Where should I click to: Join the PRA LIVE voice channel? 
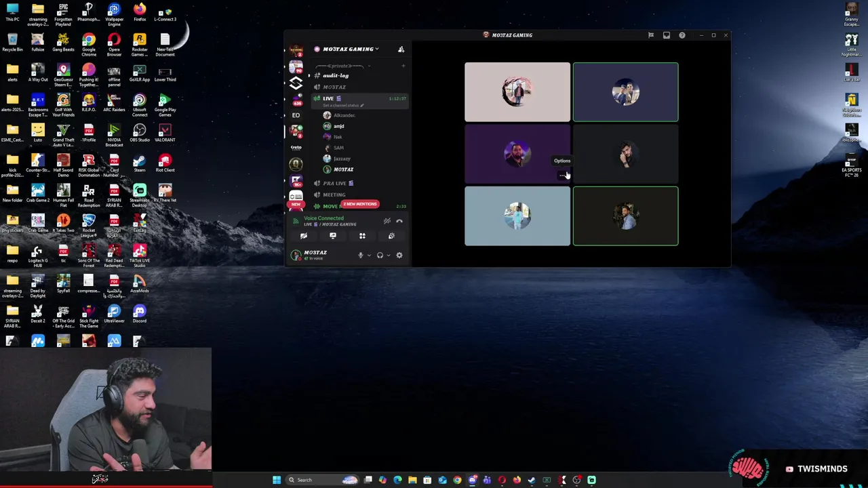point(338,184)
